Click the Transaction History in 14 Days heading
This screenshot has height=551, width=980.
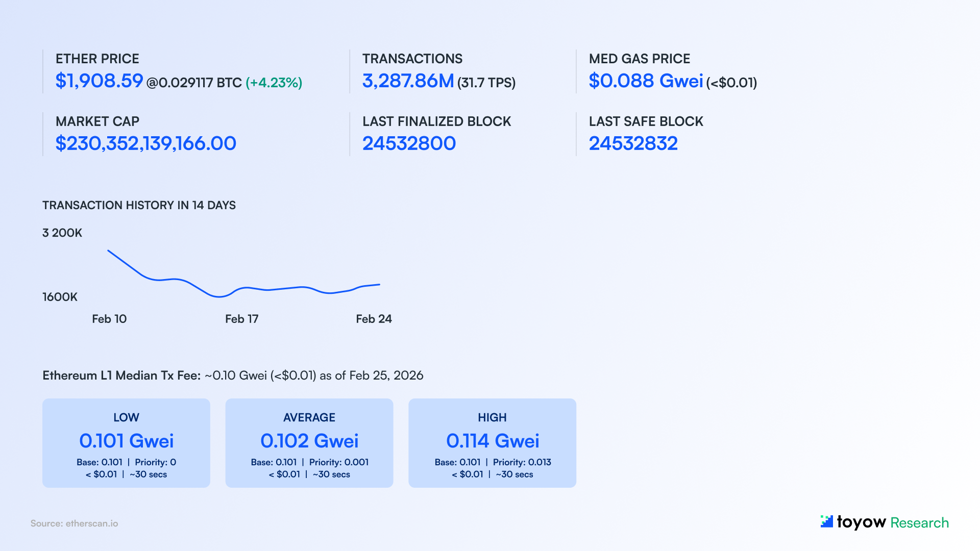coord(139,205)
